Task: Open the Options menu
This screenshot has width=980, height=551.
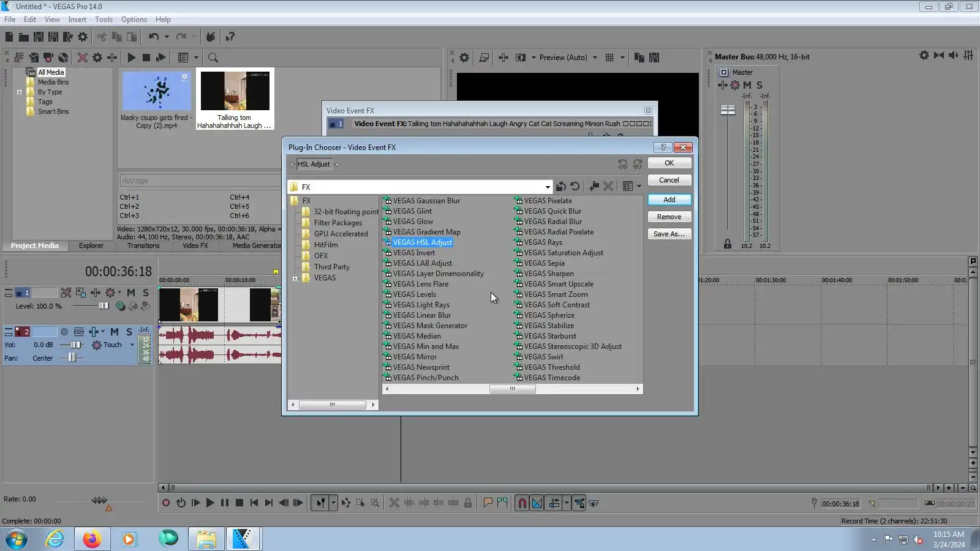Action: (134, 20)
